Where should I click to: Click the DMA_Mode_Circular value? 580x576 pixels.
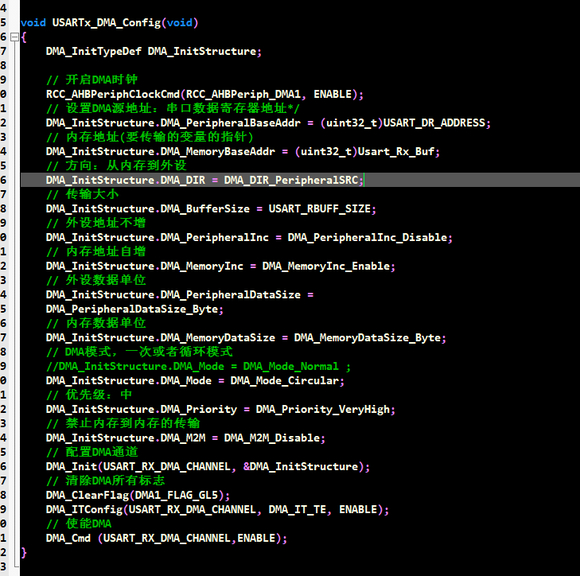click(285, 380)
